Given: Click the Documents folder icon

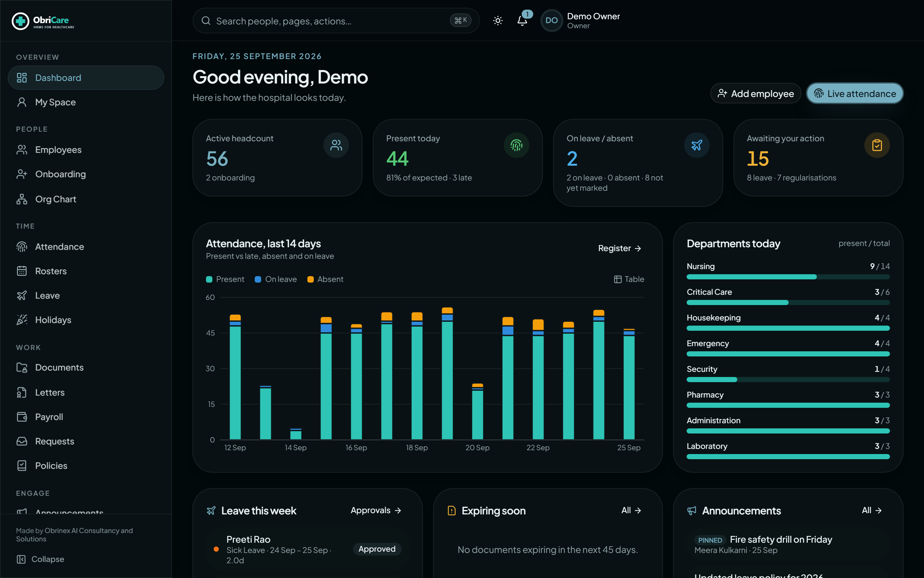Looking at the screenshot, I should [22, 367].
